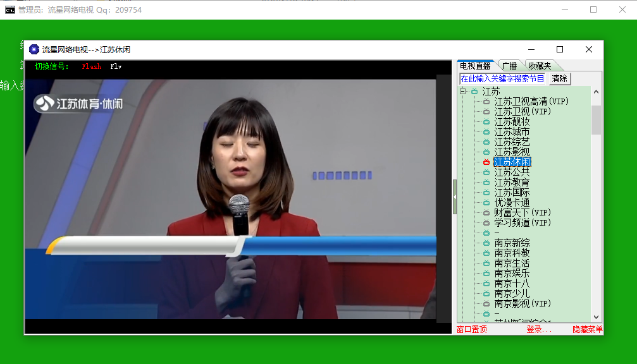Collapse the channel list panel via edge arrow

pyautogui.click(x=454, y=196)
